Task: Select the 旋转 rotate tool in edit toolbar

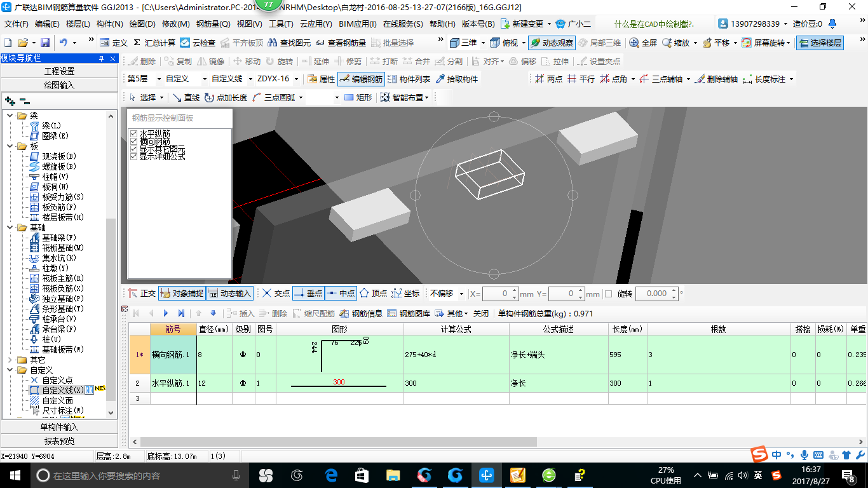Action: point(280,61)
